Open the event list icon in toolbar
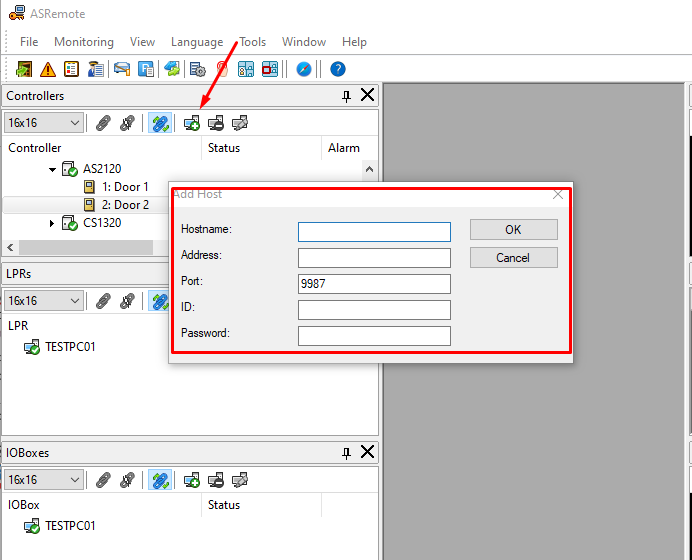Viewport: 692px width, 560px height. coord(71,69)
